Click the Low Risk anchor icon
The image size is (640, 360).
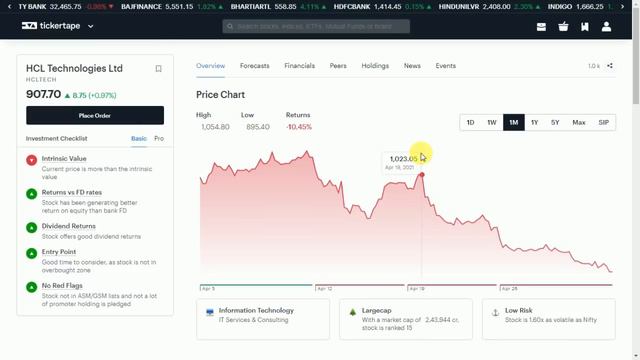pyautogui.click(x=495, y=313)
